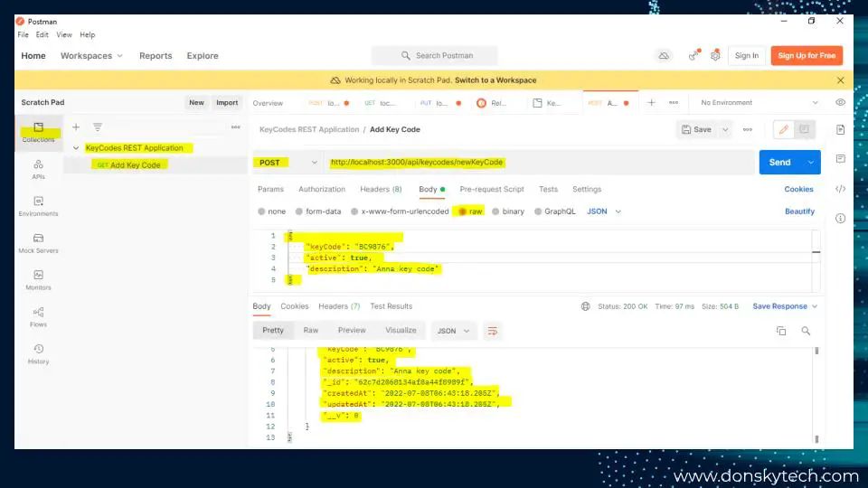Dismiss the Scratch Pad yellow banner
The height and width of the screenshot is (488, 868).
[x=840, y=80]
